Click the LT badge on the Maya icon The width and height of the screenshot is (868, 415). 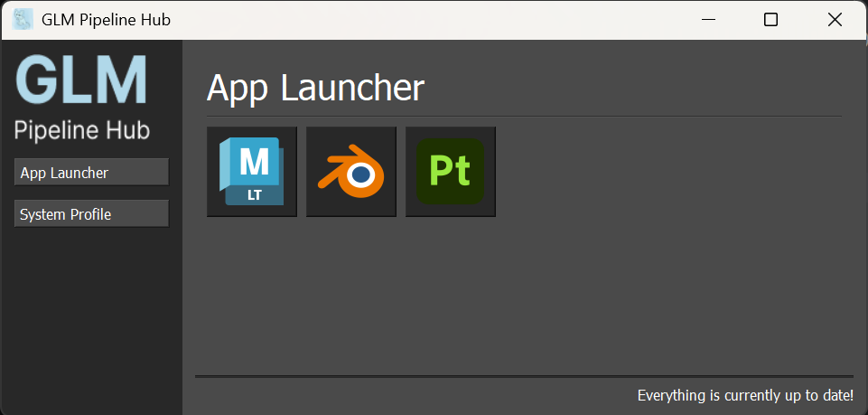(x=254, y=193)
